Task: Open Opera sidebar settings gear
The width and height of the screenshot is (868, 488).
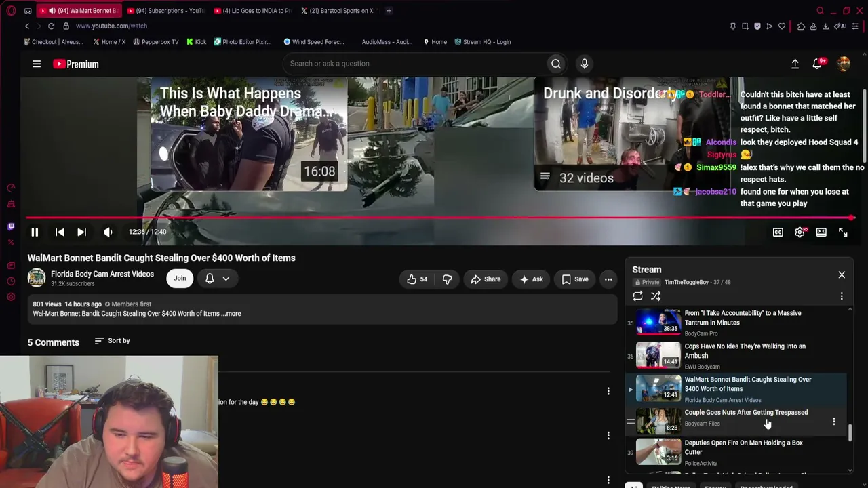Action: pos(11,296)
